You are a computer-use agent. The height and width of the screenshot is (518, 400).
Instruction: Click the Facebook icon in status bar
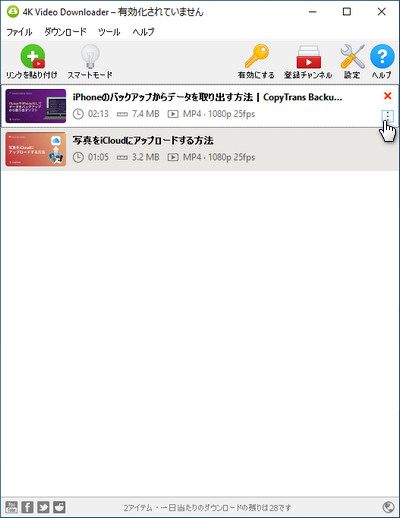point(27,507)
